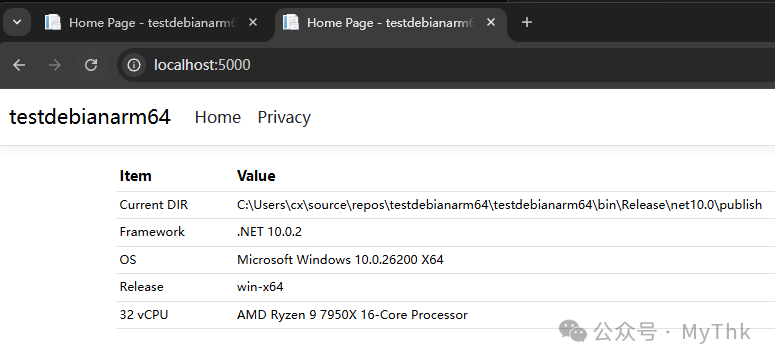Click the testdebianarm64 brand link
The width and height of the screenshot is (775, 362).
[x=90, y=117]
